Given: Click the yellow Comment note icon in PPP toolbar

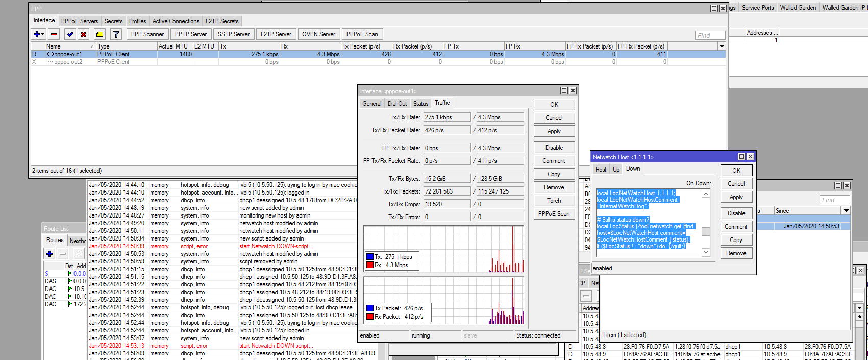Looking at the screenshot, I should point(100,34).
